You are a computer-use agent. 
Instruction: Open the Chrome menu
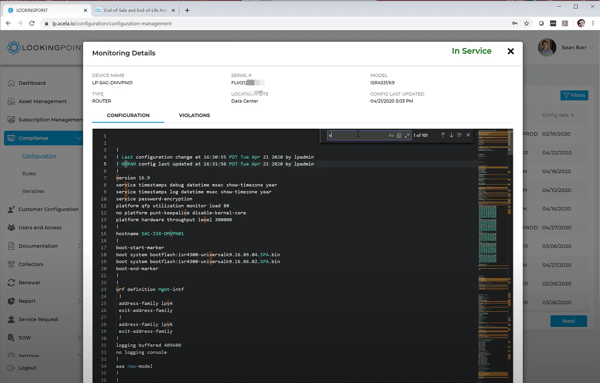click(593, 23)
